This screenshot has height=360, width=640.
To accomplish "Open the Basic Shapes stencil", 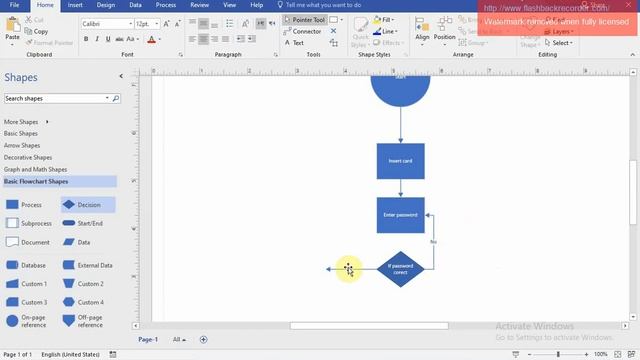I will point(21,133).
